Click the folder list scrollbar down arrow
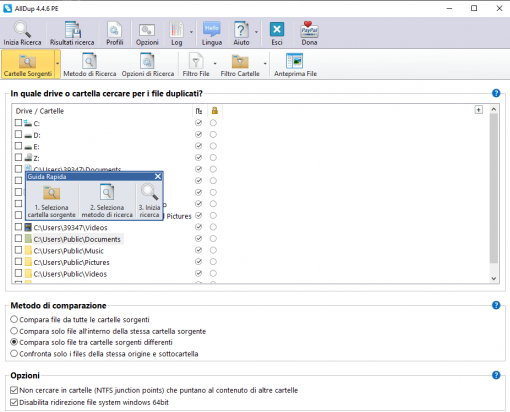 (x=494, y=279)
